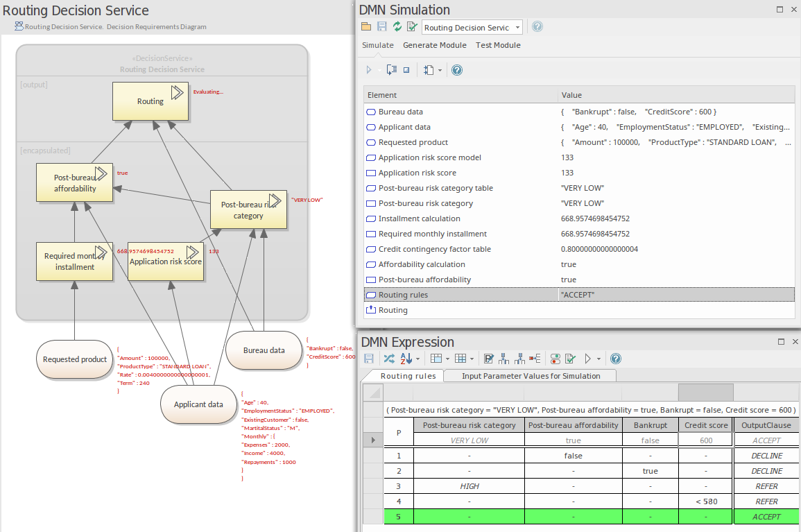Image resolution: width=801 pixels, height=532 pixels.
Task: Open help in DMN Expression toolbar
Action: point(615,359)
